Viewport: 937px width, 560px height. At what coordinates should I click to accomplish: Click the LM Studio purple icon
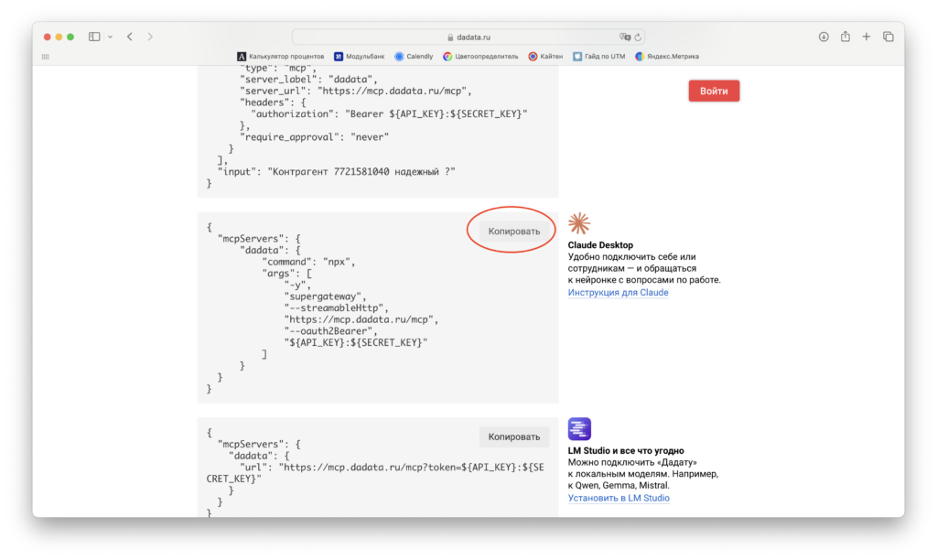[x=579, y=429]
